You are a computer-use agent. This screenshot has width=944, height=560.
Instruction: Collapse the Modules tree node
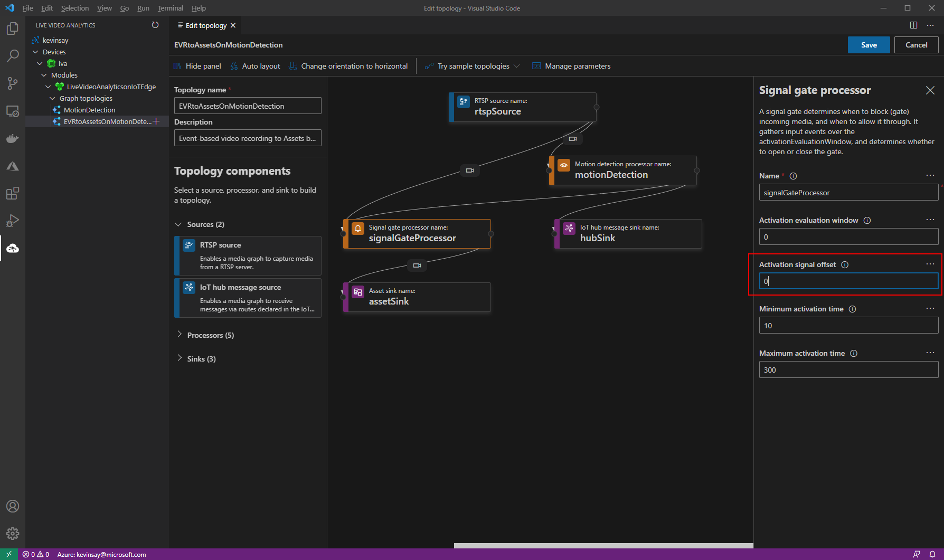[44, 75]
